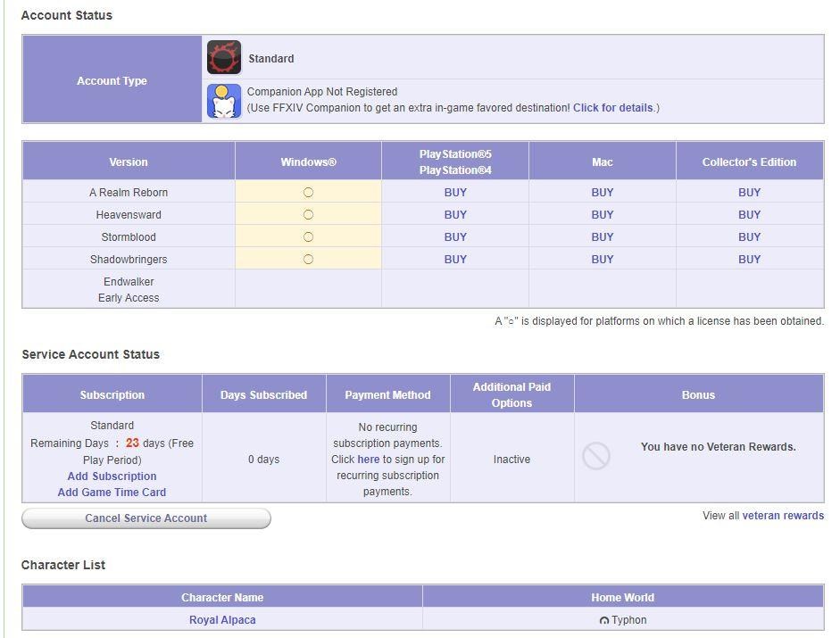
Task: Buy Shadowbringers Collector's Edition
Action: coord(750,260)
